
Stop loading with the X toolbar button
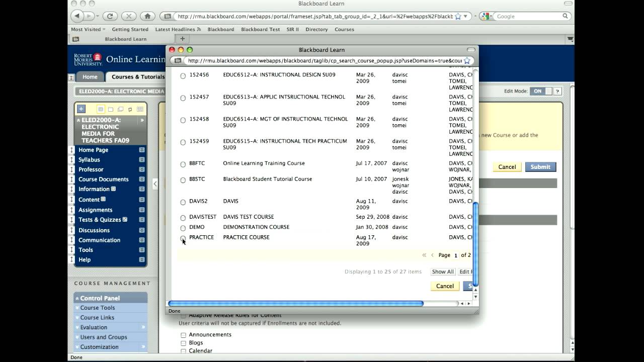128,16
